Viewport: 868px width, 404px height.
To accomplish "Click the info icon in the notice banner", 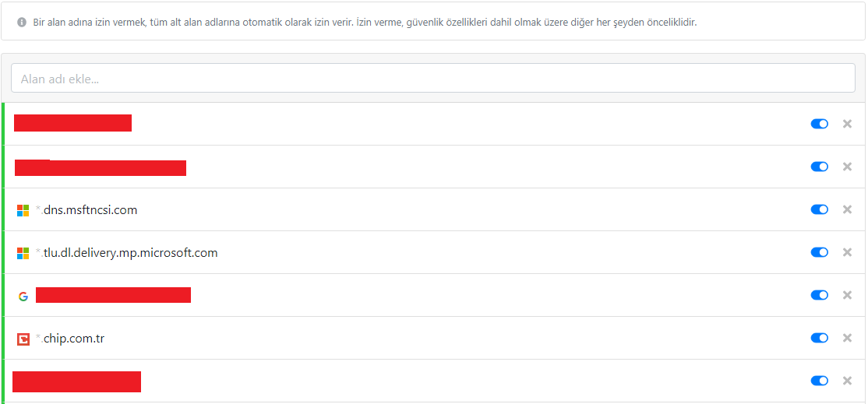I will (22, 23).
